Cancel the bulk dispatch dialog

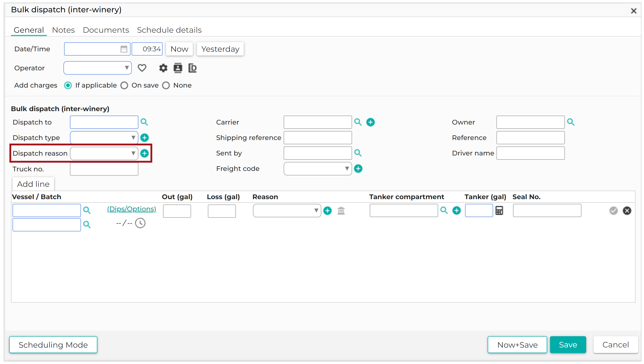pyautogui.click(x=616, y=345)
